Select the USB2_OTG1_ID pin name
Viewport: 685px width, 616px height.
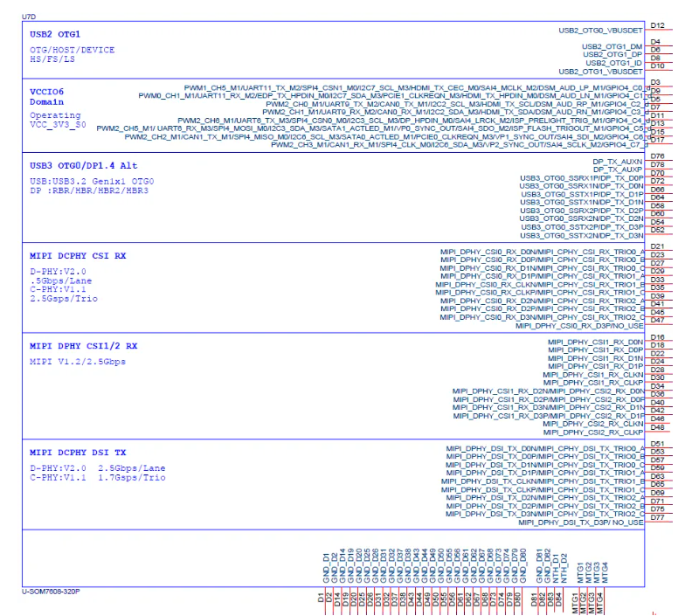pos(613,63)
